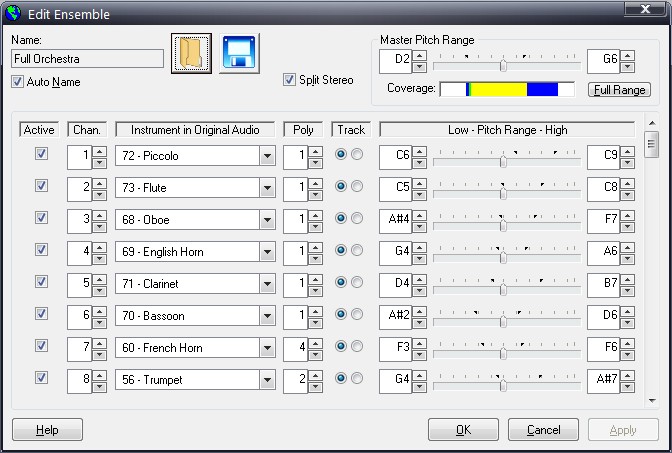Decrease the French Horn poly spinner
The height and width of the screenshot is (453, 672).
click(316, 351)
